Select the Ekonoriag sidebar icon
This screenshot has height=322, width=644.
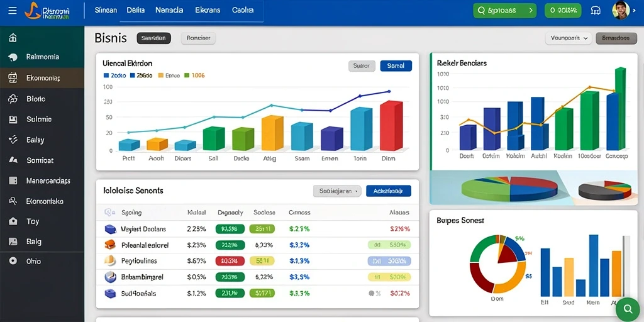[x=13, y=77]
